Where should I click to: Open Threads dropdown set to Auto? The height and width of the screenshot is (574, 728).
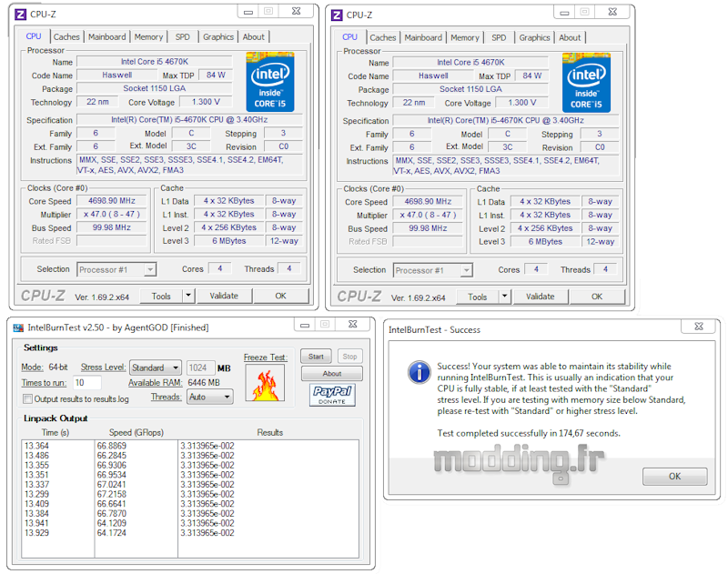210,398
